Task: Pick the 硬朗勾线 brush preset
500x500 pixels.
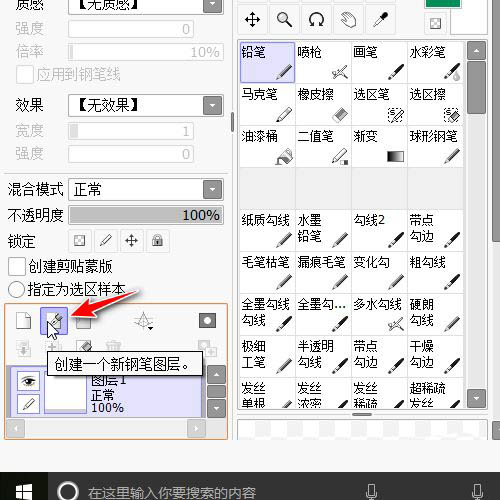Action: (x=435, y=315)
